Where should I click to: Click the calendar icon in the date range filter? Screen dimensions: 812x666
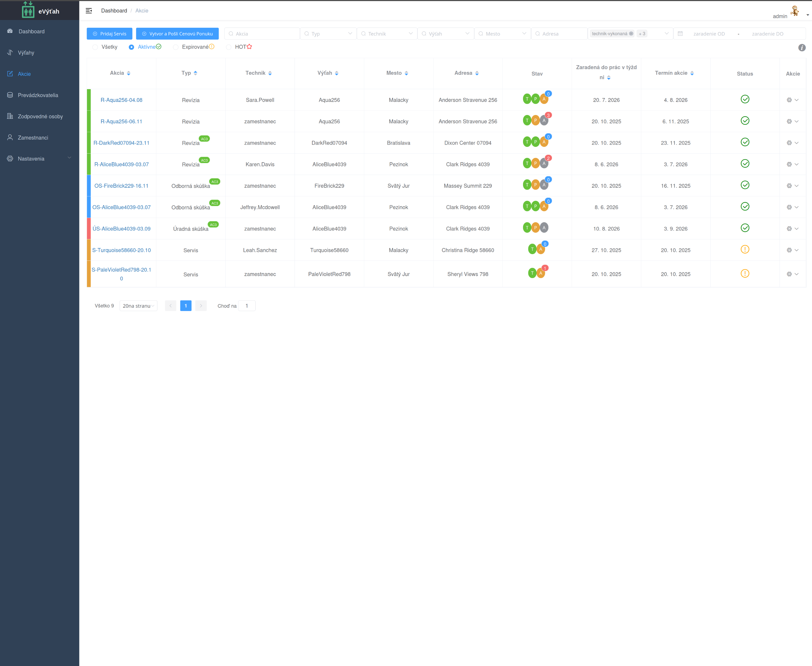coord(680,34)
